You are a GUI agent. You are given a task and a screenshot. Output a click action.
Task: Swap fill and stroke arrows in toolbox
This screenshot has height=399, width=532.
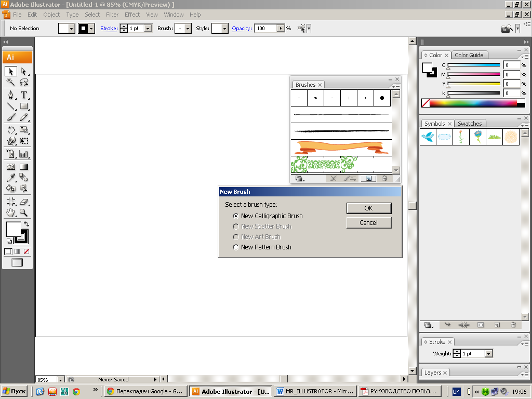click(x=26, y=224)
